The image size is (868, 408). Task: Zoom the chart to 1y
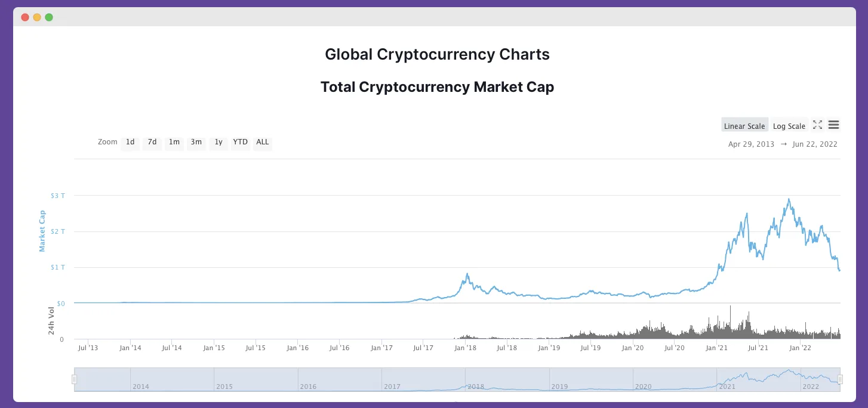(218, 143)
